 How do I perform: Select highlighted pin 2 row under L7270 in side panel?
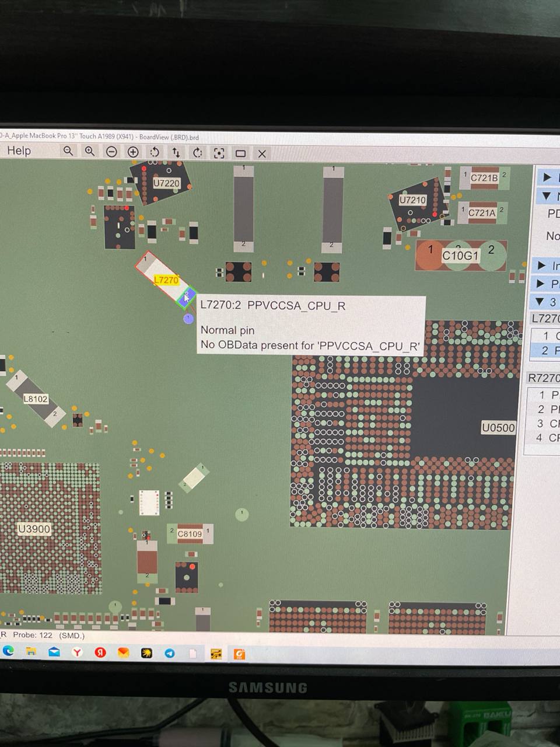[545, 351]
